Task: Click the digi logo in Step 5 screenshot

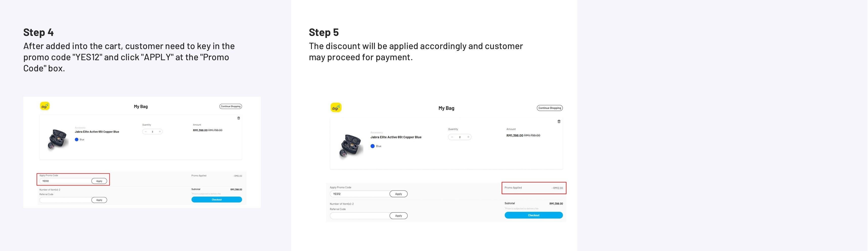Action: [336, 108]
